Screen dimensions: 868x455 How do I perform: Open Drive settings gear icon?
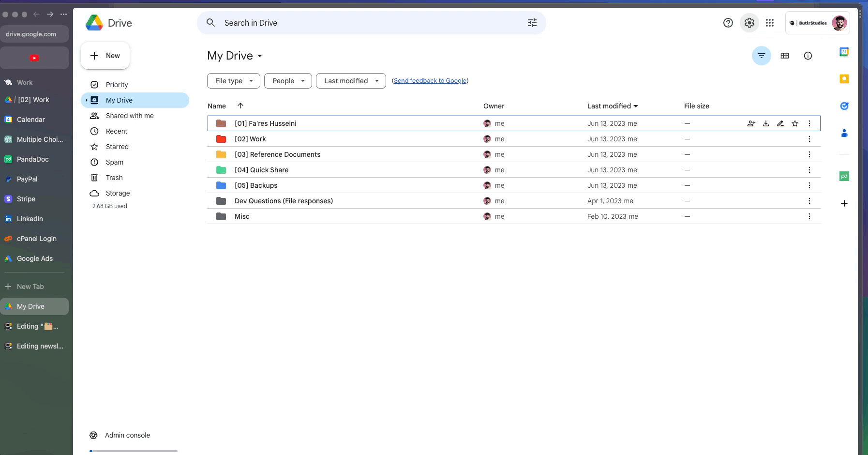click(749, 23)
